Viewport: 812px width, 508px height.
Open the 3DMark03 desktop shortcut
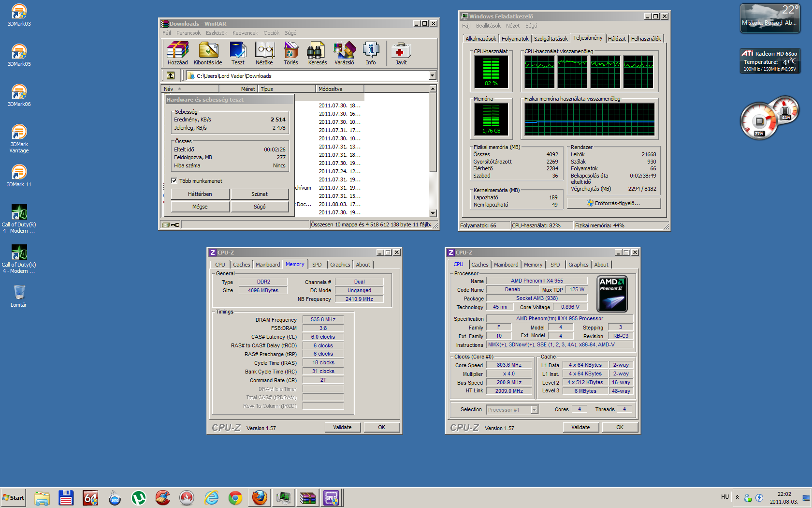coord(19,15)
